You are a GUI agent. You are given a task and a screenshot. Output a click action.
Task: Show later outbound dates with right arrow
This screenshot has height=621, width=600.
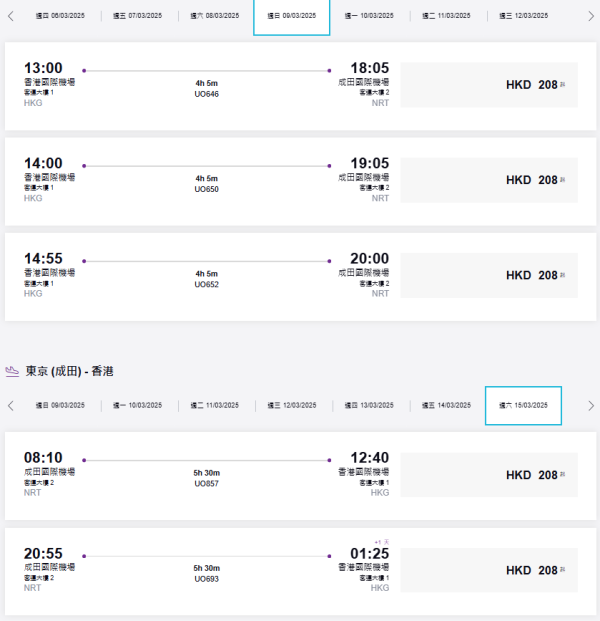tap(590, 16)
